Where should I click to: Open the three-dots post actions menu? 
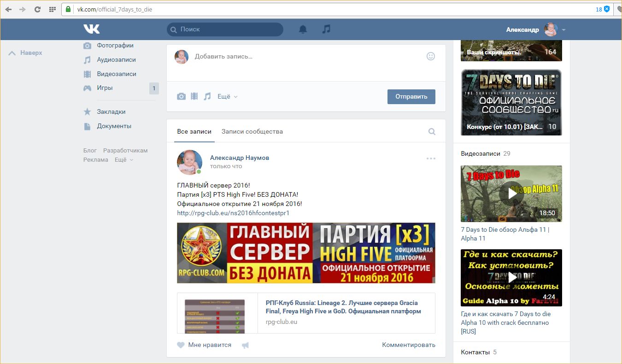click(431, 159)
